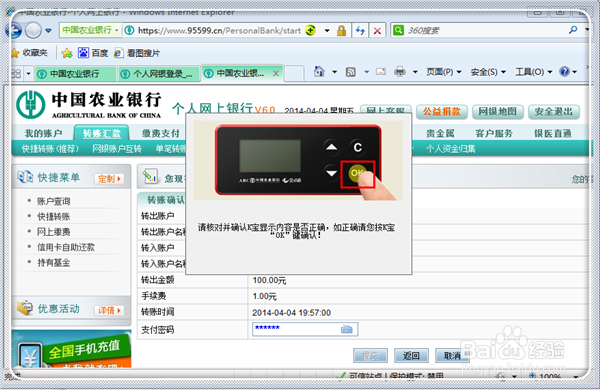Close the active 中国农业银... tab

276,73
